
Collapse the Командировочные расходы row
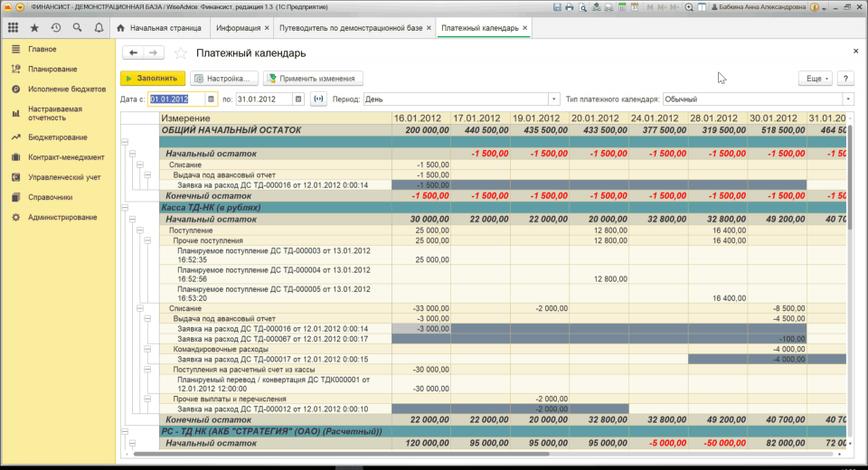click(147, 349)
